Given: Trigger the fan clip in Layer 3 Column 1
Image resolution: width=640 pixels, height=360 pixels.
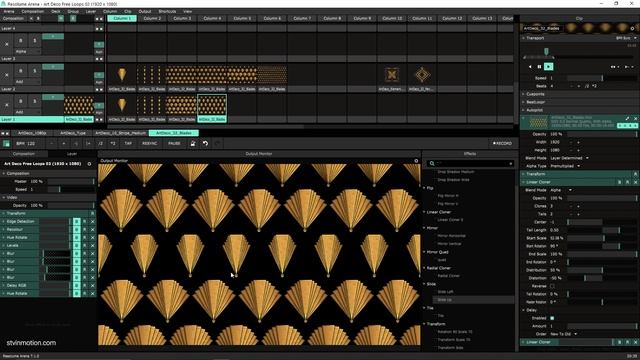Looking at the screenshot, I should (x=122, y=75).
